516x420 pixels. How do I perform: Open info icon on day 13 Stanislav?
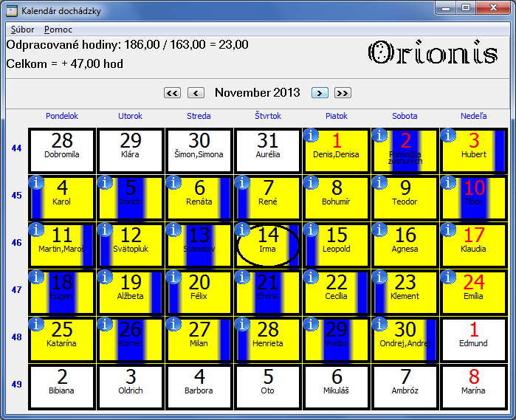click(x=173, y=230)
